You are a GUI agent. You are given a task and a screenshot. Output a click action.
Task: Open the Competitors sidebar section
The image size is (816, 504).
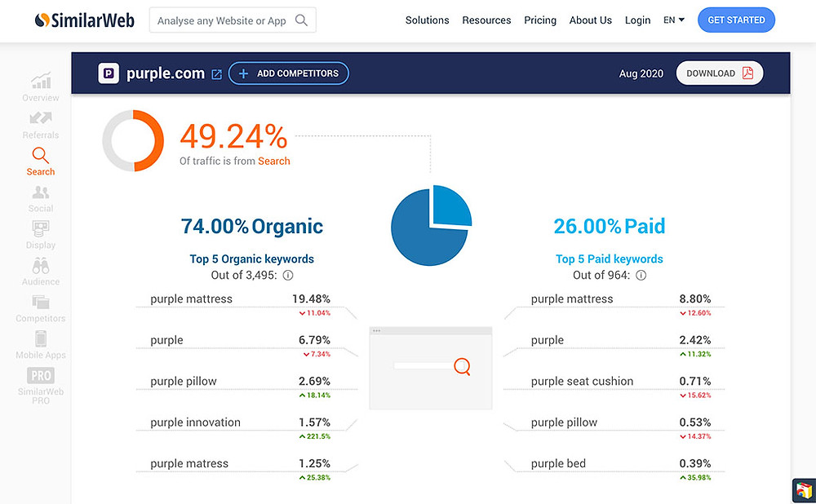(x=41, y=308)
